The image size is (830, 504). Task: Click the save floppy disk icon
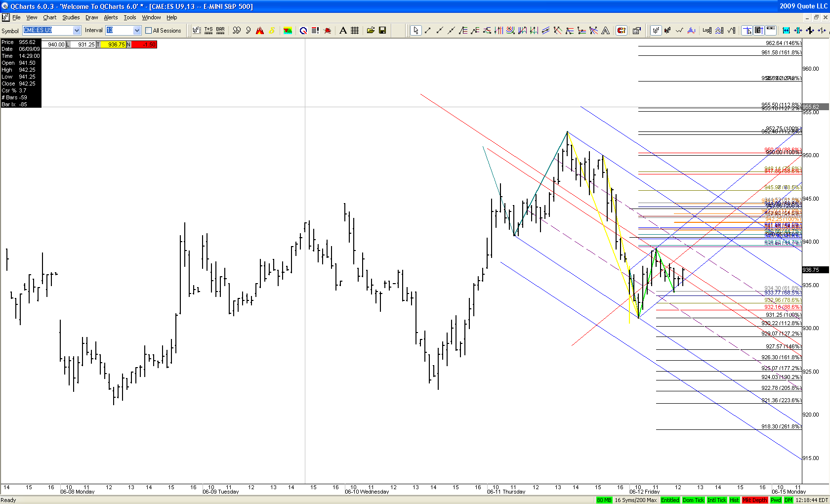(x=382, y=30)
